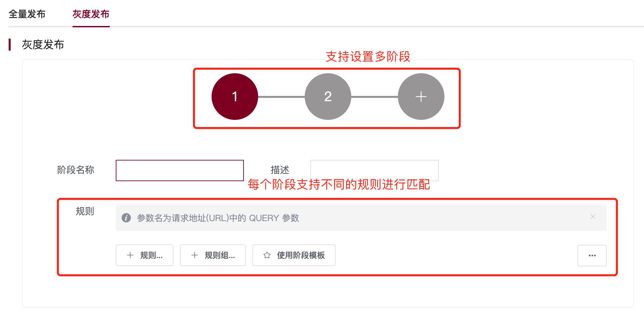Add a rule via the 规则... button
Viewport: 644px width, 313px height.
coord(144,255)
